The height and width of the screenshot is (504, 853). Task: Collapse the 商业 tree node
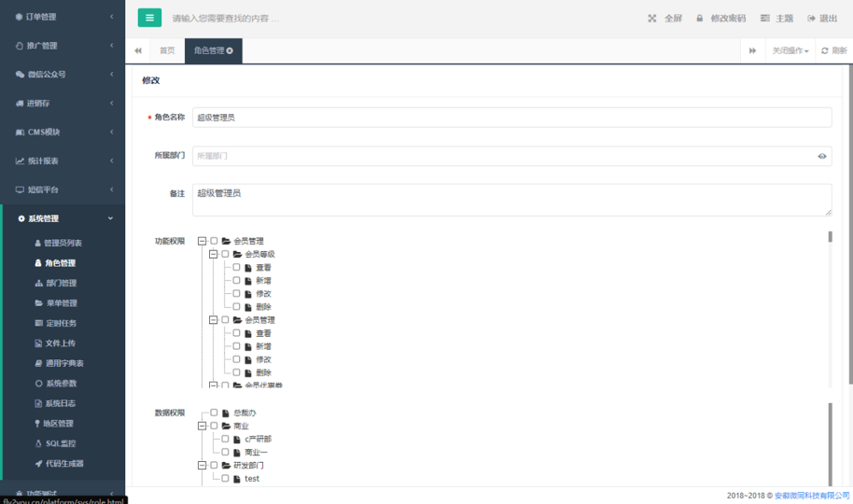click(x=203, y=426)
